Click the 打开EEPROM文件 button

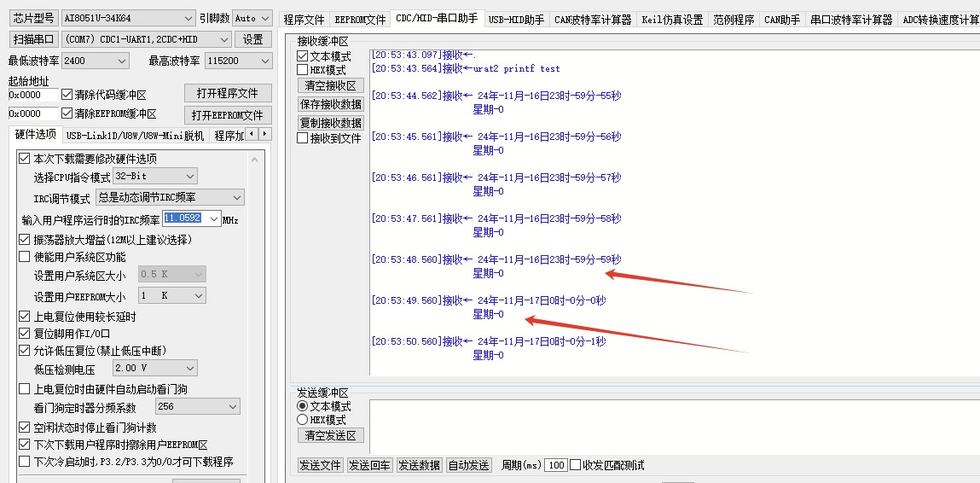pyautogui.click(x=228, y=115)
